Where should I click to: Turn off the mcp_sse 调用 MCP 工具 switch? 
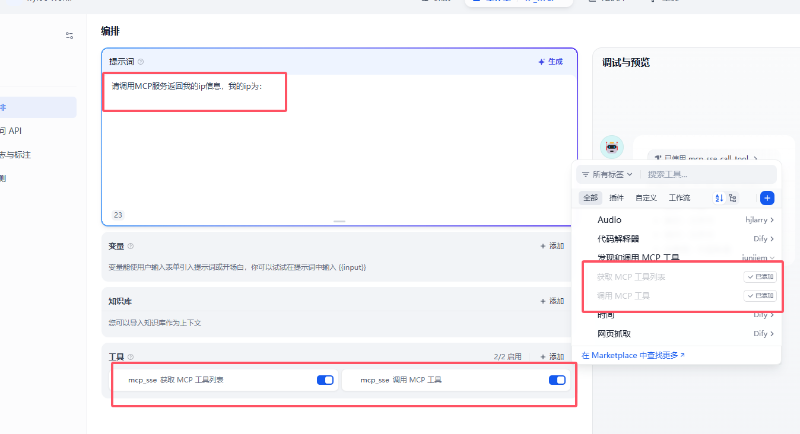point(557,380)
